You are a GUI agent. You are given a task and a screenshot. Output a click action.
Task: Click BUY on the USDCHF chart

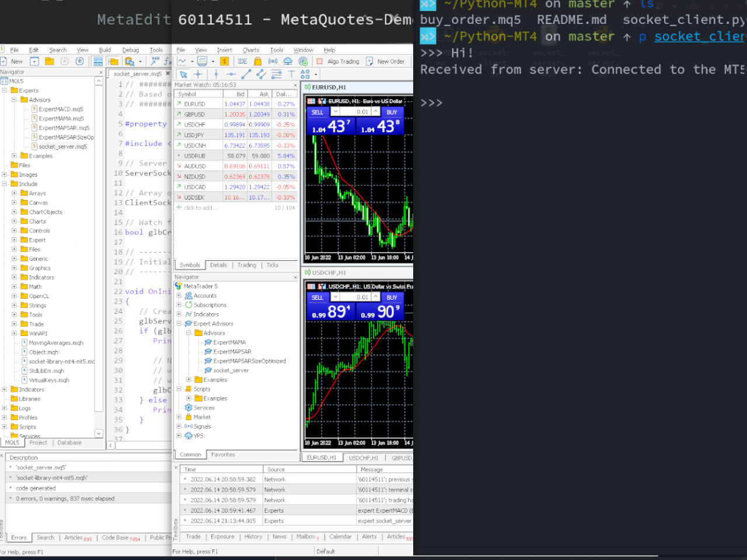pos(392,297)
